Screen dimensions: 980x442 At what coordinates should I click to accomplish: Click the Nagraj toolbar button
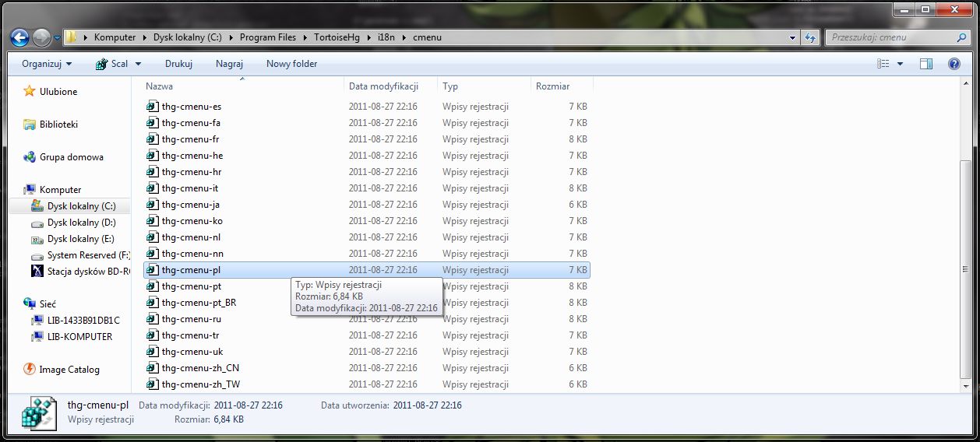(229, 64)
